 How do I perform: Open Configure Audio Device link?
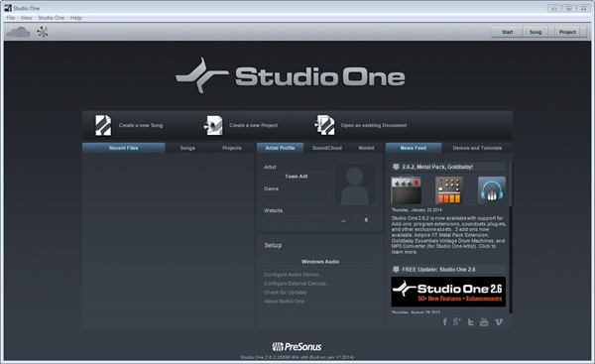[x=293, y=275]
